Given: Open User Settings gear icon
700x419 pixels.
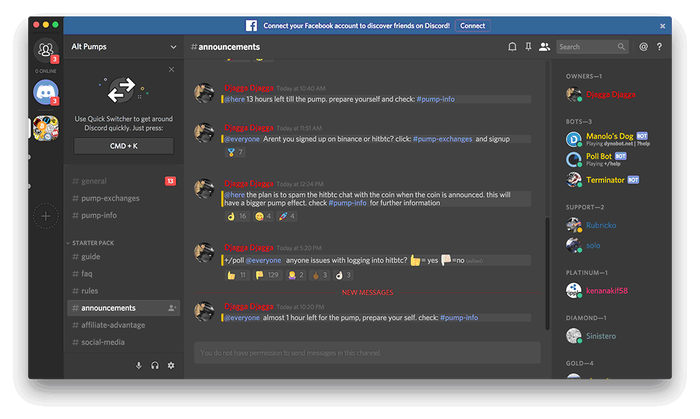Looking at the screenshot, I should click(x=171, y=365).
